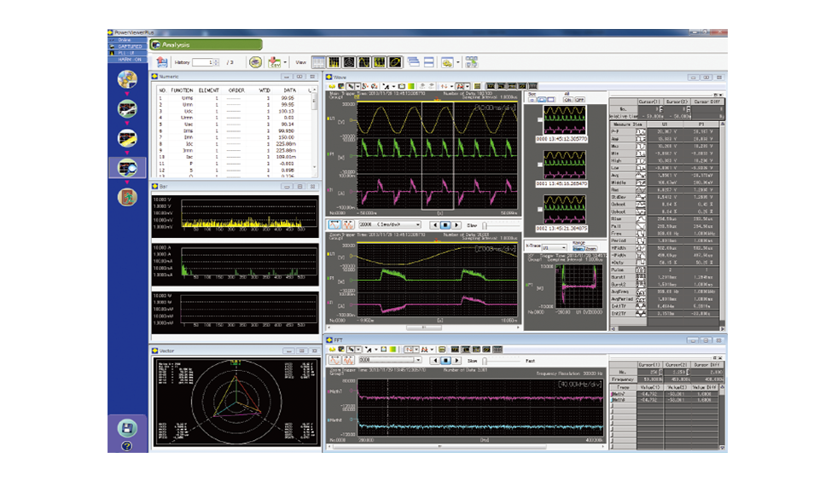This screenshot has height=504, width=837.
Task: Open dropdown next to screen capture icon
Action: tap(457, 62)
